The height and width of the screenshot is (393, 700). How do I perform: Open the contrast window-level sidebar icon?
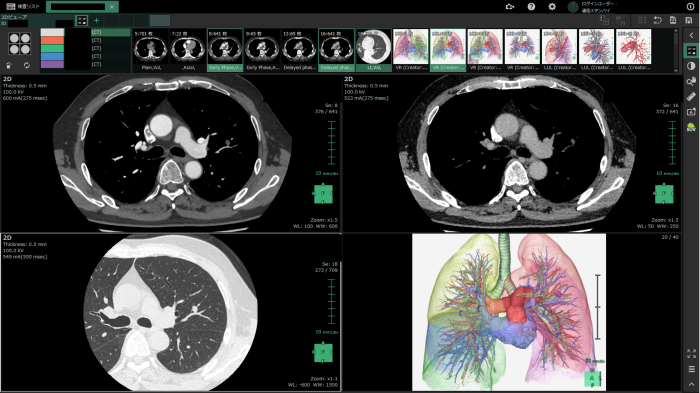click(692, 66)
